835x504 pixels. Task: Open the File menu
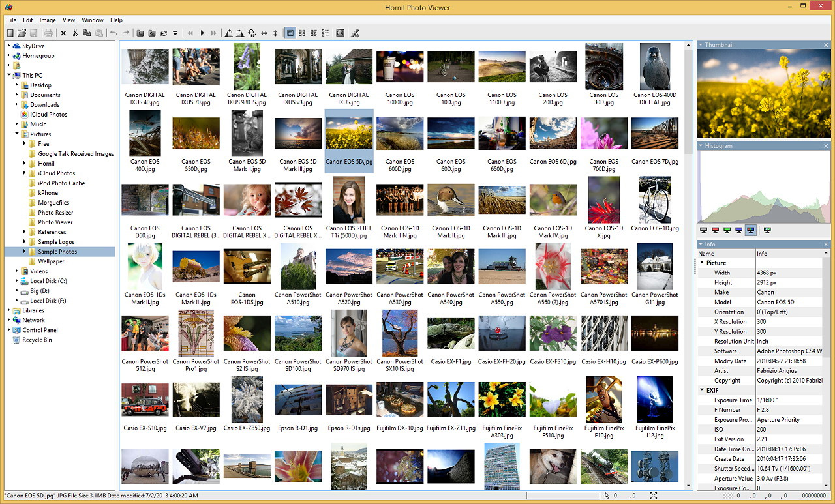pos(12,20)
